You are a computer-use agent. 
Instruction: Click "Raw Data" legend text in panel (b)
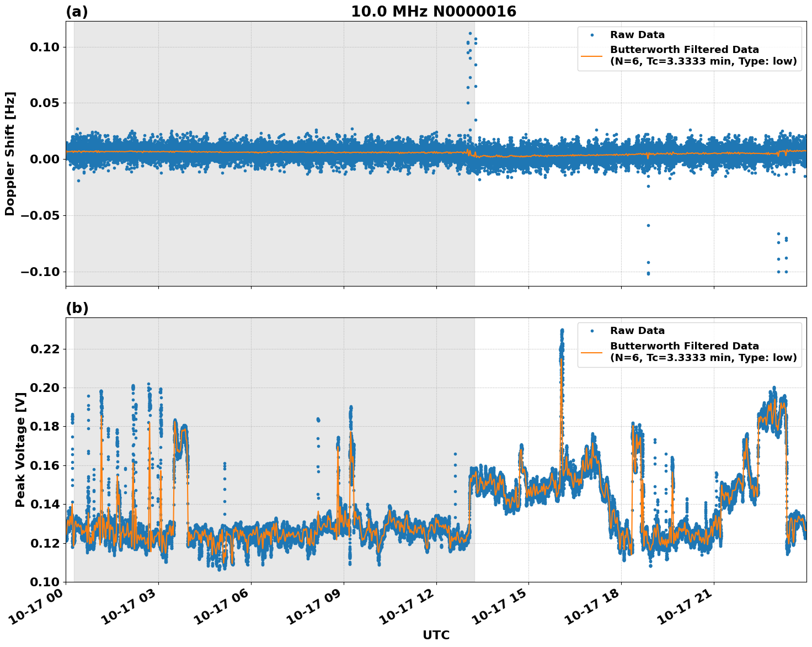(x=637, y=331)
